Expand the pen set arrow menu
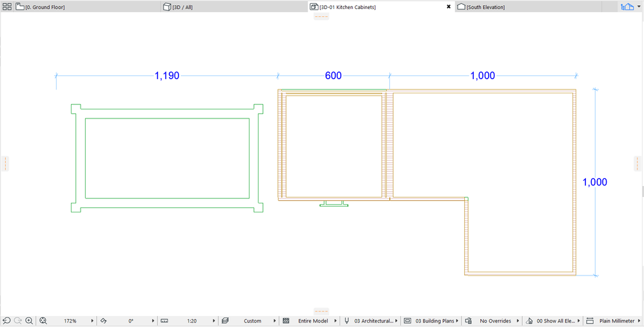 coord(396,321)
